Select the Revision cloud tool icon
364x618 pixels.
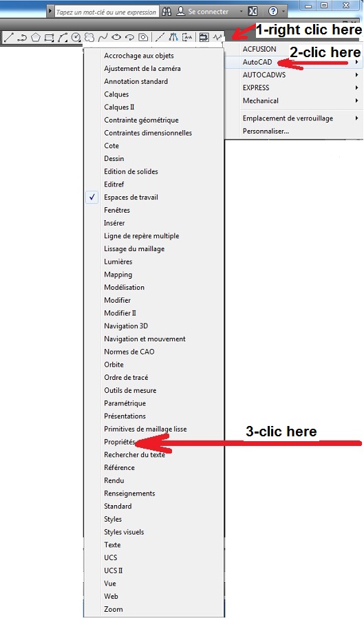pos(89,37)
